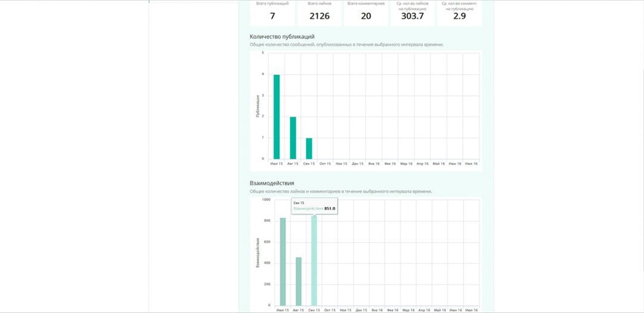Click the 'Публикации' vertical axis label
The width and height of the screenshot is (644, 313).
258,106
